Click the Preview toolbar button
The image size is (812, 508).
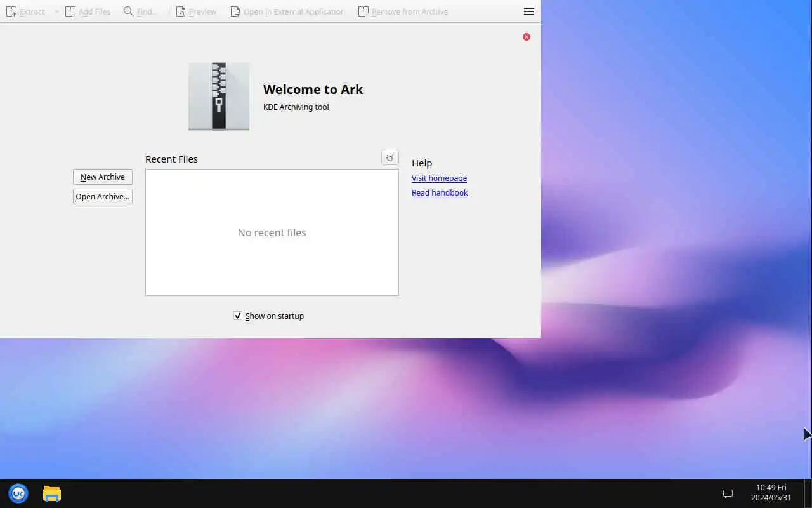196,11
